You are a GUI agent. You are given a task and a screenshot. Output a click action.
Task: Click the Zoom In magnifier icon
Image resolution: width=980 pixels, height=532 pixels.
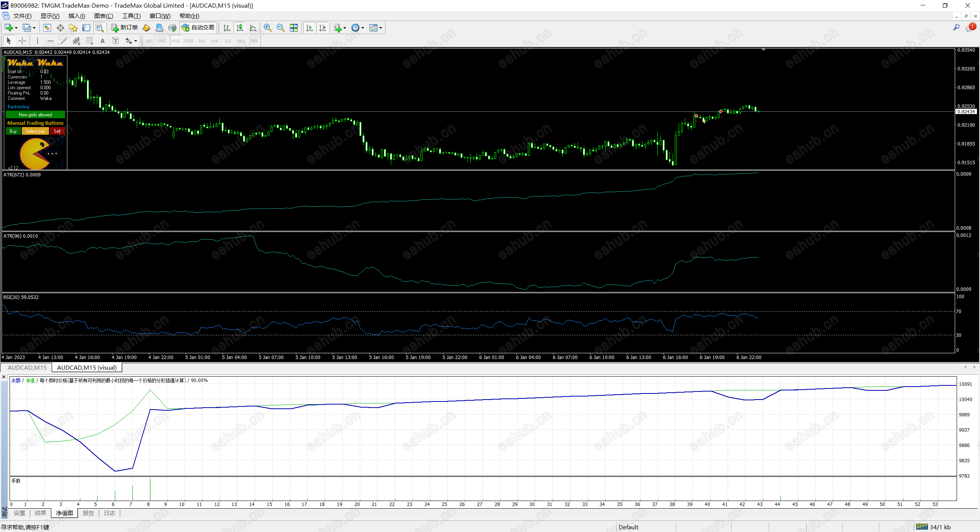tap(268, 28)
